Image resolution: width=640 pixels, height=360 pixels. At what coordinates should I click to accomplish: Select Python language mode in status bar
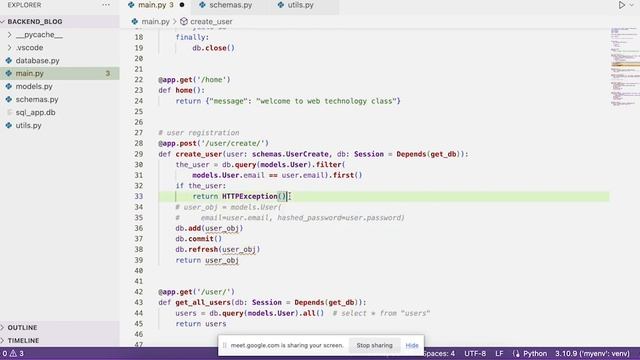click(535, 353)
